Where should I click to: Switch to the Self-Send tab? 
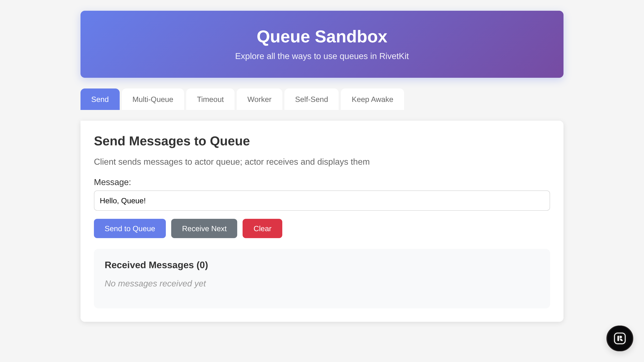click(312, 99)
